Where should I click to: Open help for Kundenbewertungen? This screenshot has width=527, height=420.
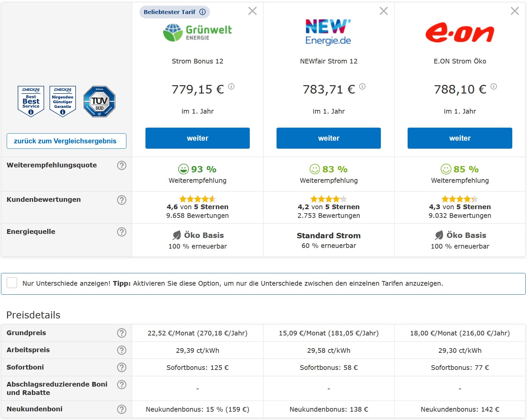coord(122,200)
